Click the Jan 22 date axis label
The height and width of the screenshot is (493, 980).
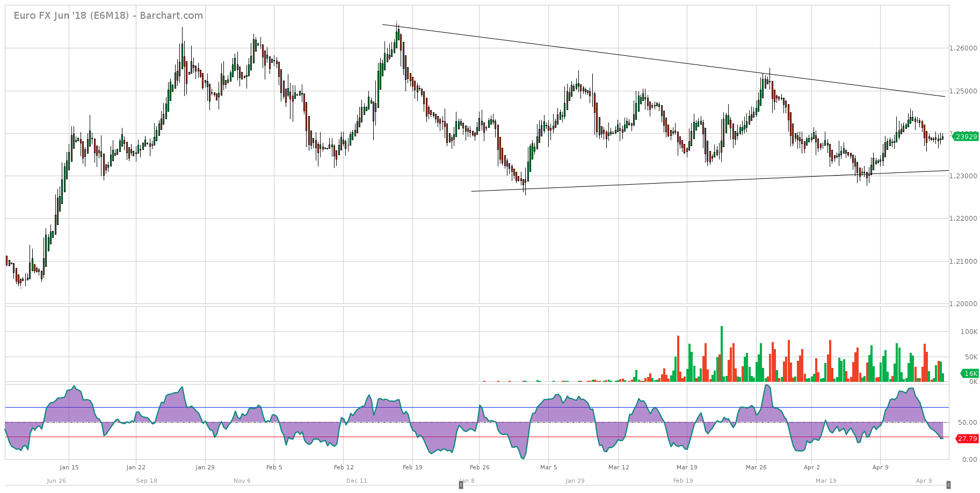click(136, 467)
